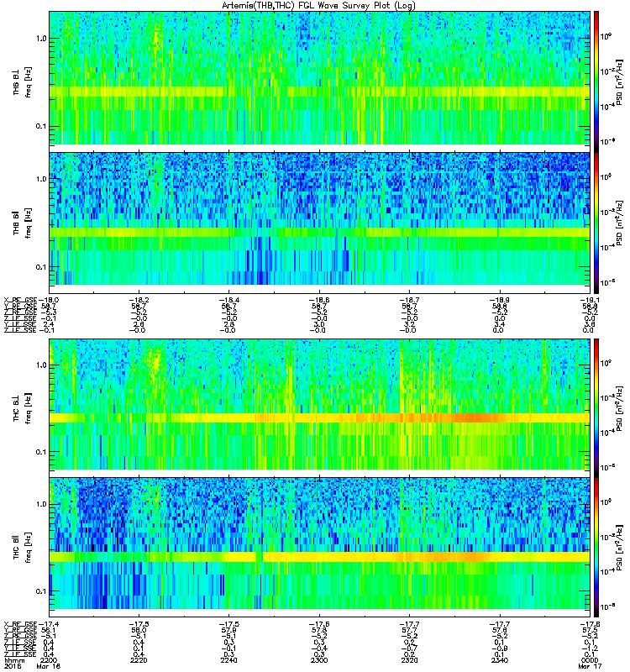Click the '1.0' frequency tick of the top THB panel
Viewport: 630px width, 672px height.
[x=41, y=39]
